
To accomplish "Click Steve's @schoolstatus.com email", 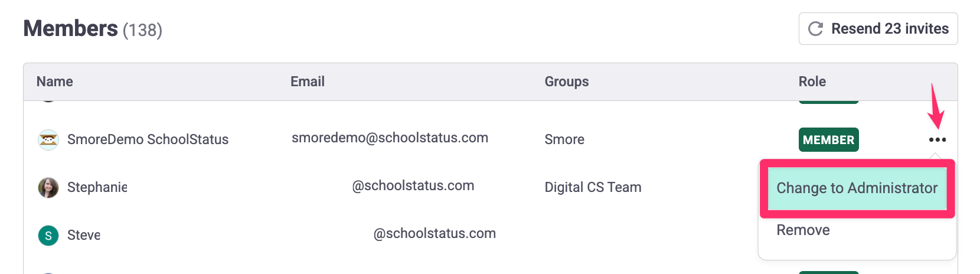I will coord(435,233).
